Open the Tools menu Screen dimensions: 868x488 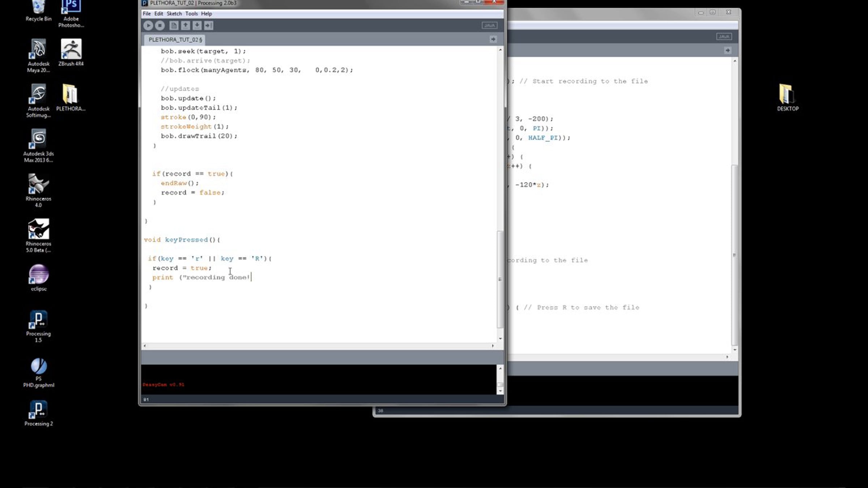(191, 14)
